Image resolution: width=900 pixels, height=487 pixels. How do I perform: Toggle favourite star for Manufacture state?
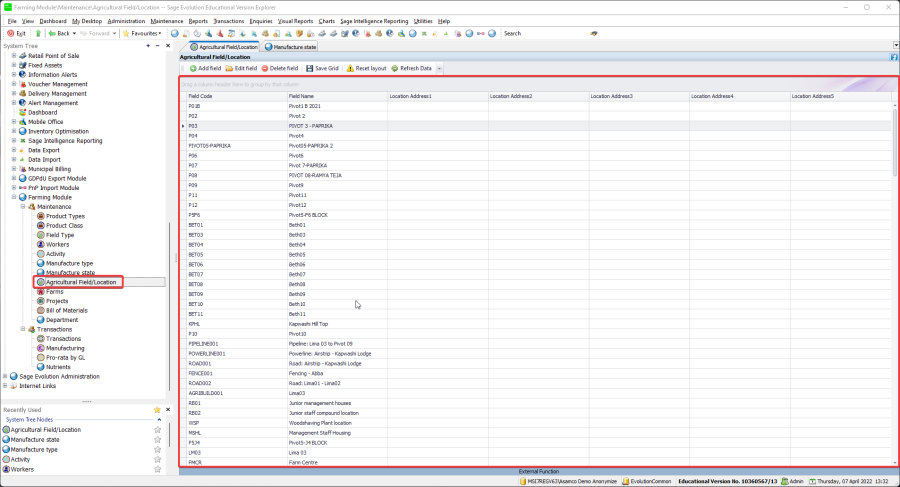tap(157, 439)
